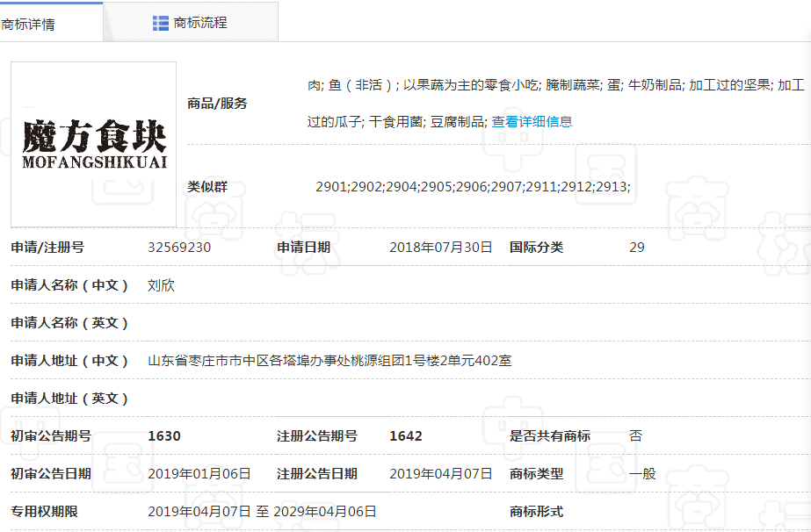
Task: Click the similar group codes starting 2901
Action: [473, 187]
